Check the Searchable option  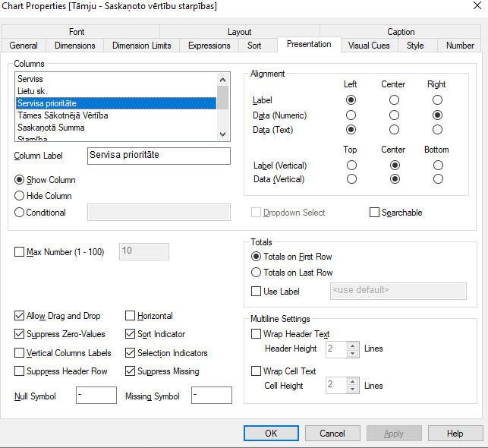(374, 213)
